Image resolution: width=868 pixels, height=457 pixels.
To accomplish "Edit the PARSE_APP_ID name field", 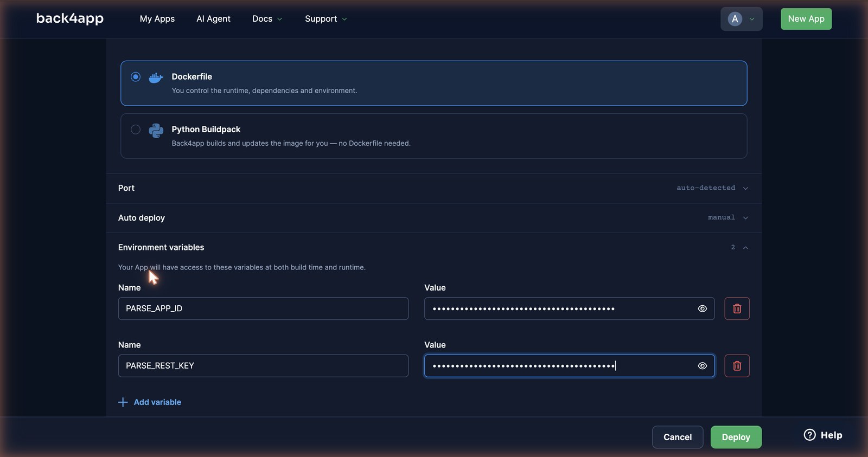I will point(263,308).
